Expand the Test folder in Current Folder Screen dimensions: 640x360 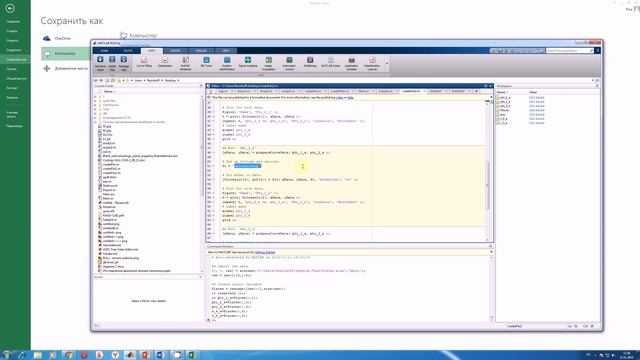coord(96,109)
